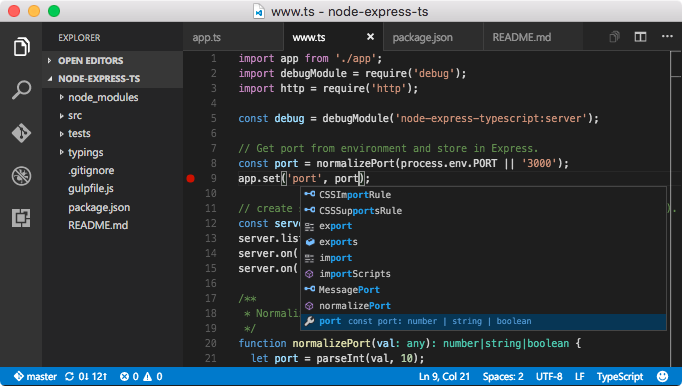Choose MessagePort suggestion
The height and width of the screenshot is (386, 682).
483,290
